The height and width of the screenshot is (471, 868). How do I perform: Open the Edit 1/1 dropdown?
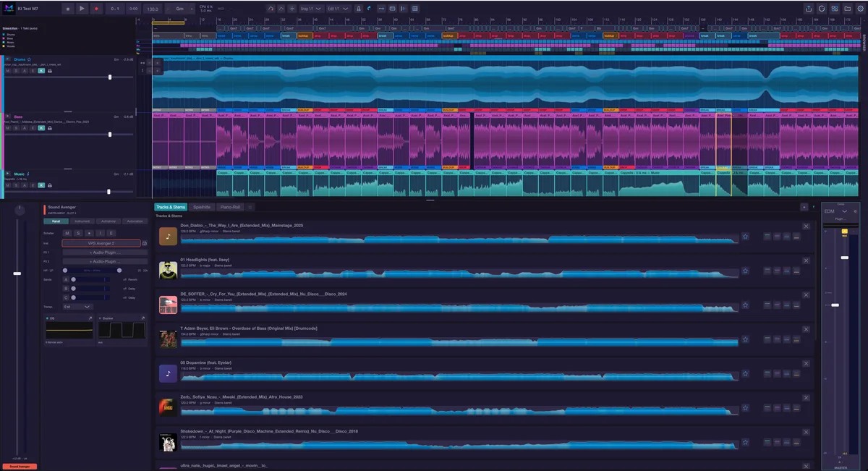point(338,9)
